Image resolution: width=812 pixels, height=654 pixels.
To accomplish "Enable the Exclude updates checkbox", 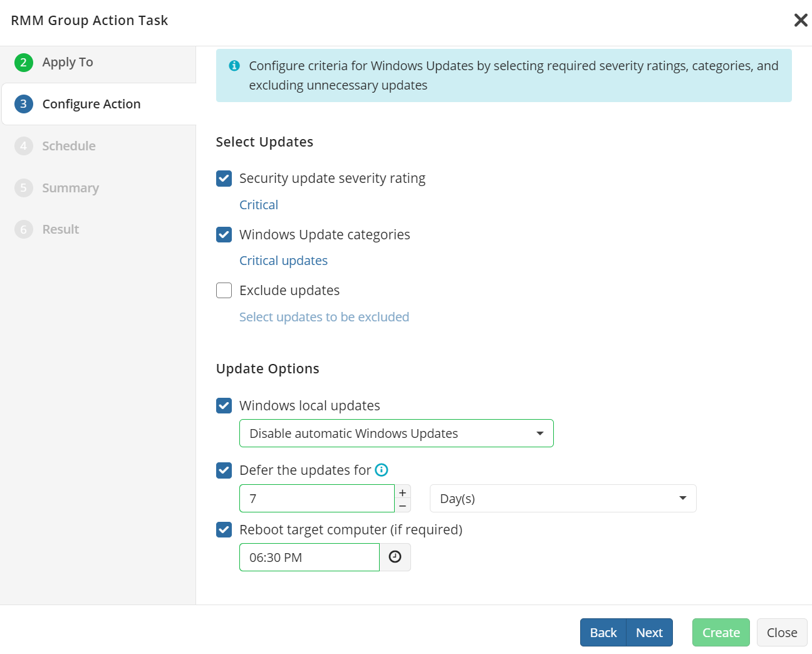I will pyautogui.click(x=224, y=291).
